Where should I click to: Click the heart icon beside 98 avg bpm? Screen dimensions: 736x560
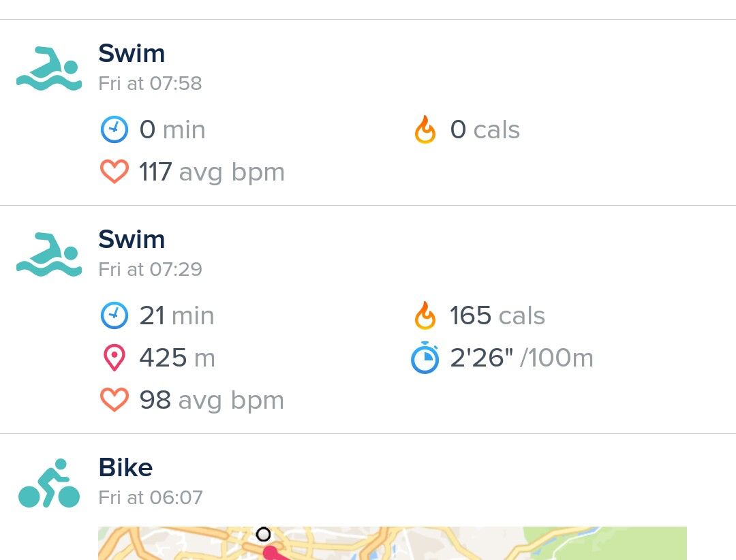(114, 400)
